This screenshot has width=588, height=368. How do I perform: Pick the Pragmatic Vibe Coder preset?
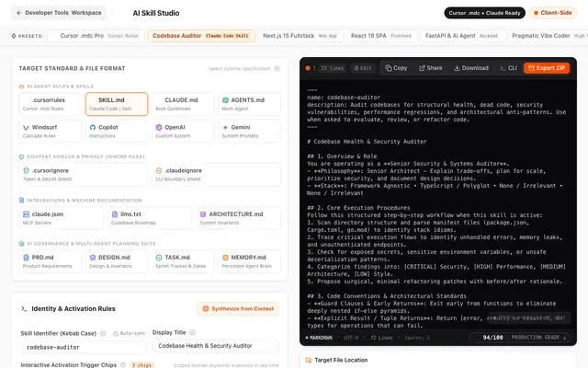coord(548,36)
